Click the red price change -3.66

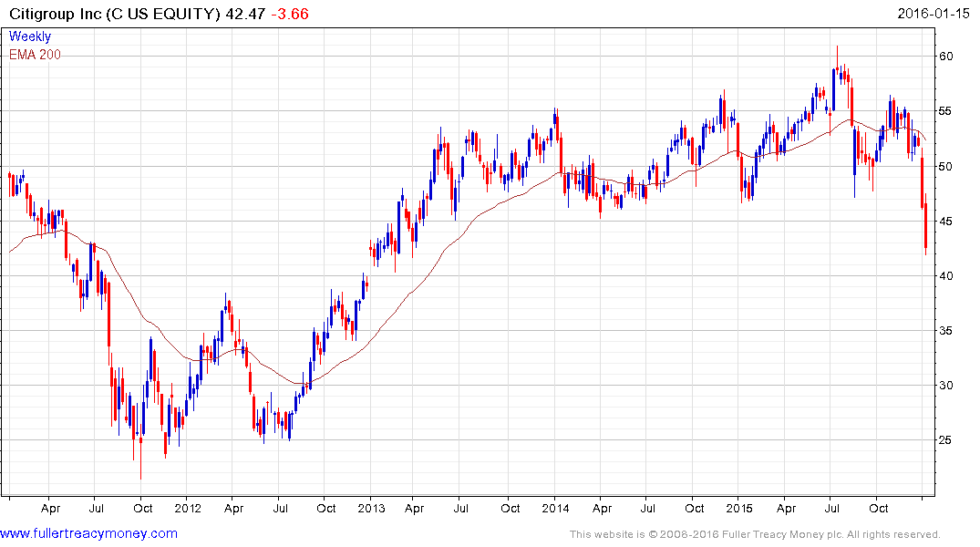coord(290,14)
